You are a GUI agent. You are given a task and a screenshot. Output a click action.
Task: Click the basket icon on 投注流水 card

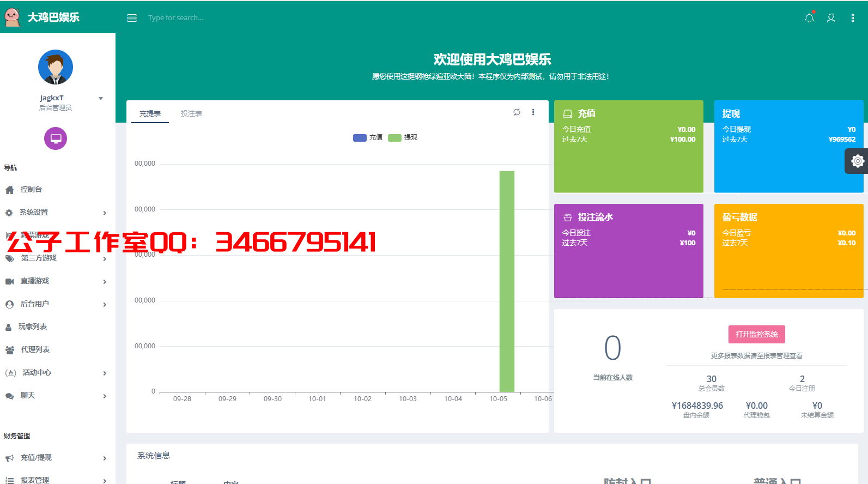pos(567,217)
